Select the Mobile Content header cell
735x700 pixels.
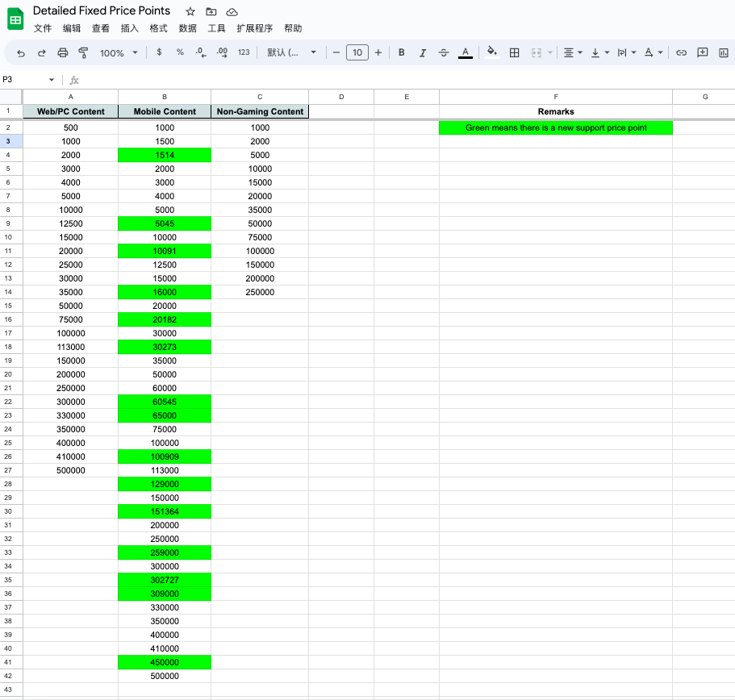(x=165, y=111)
